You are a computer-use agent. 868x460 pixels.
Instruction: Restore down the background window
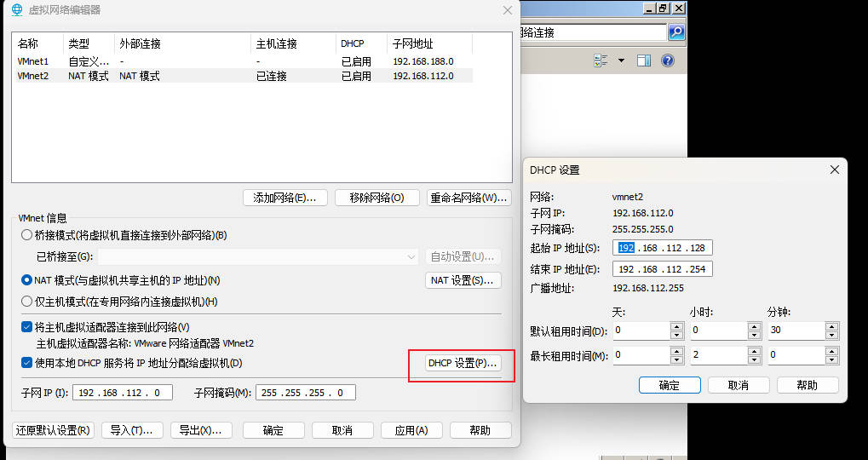(662, 8)
